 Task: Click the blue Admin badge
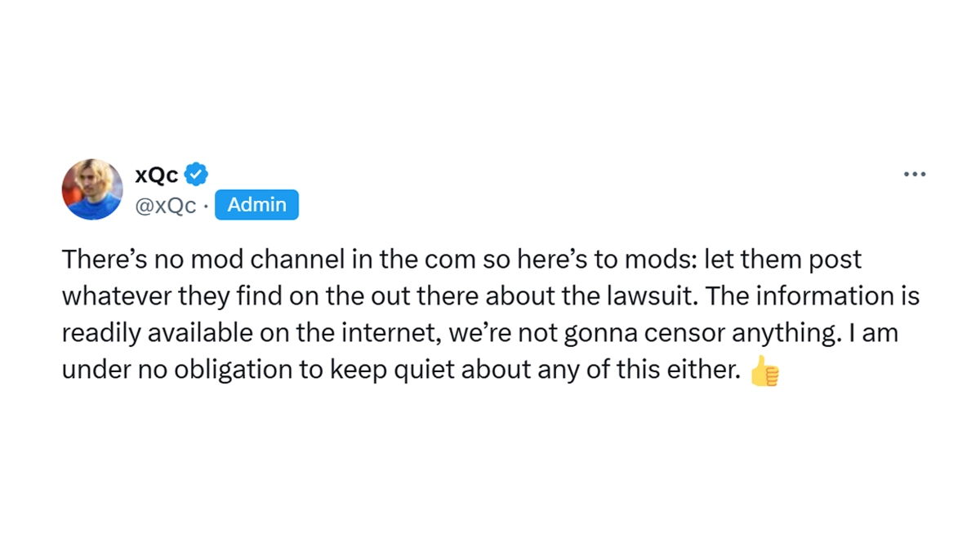click(256, 205)
